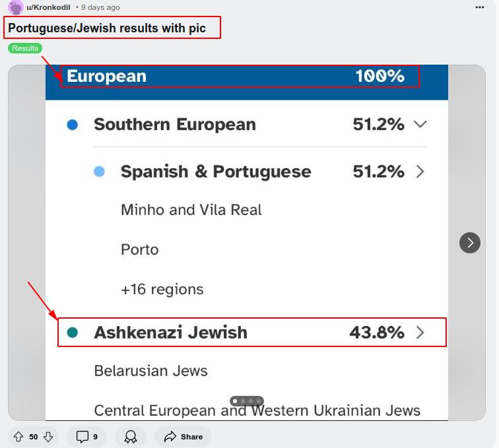The height and width of the screenshot is (448, 499).
Task: Visit the u/Kronkodil profile link
Action: [x=48, y=7]
